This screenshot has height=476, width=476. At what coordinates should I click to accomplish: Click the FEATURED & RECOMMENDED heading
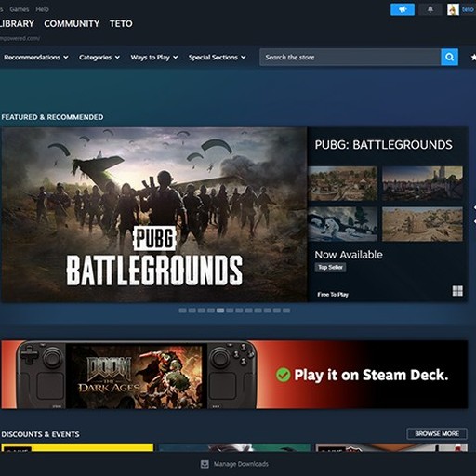(52, 117)
